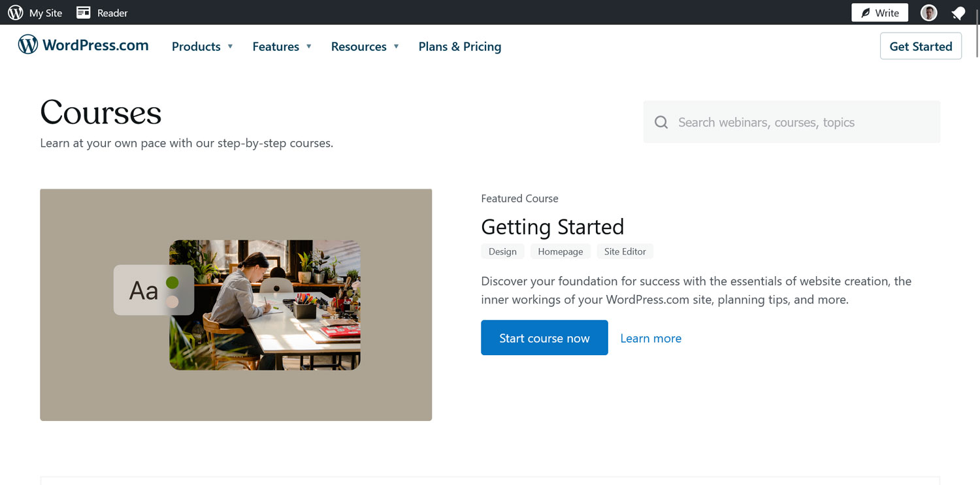Open the Reader icon in top bar
This screenshot has height=485, width=980.
pyautogui.click(x=84, y=12)
